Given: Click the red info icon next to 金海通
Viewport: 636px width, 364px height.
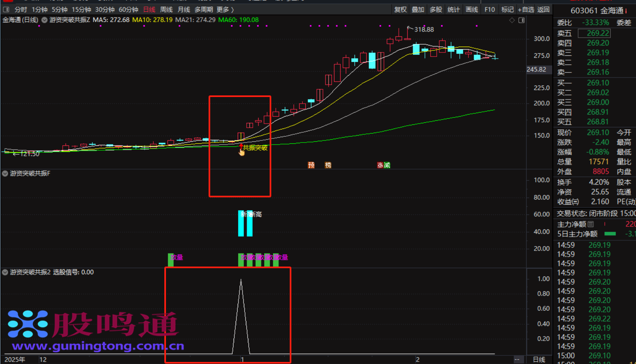Looking at the screenshot, I should [x=626, y=11].
